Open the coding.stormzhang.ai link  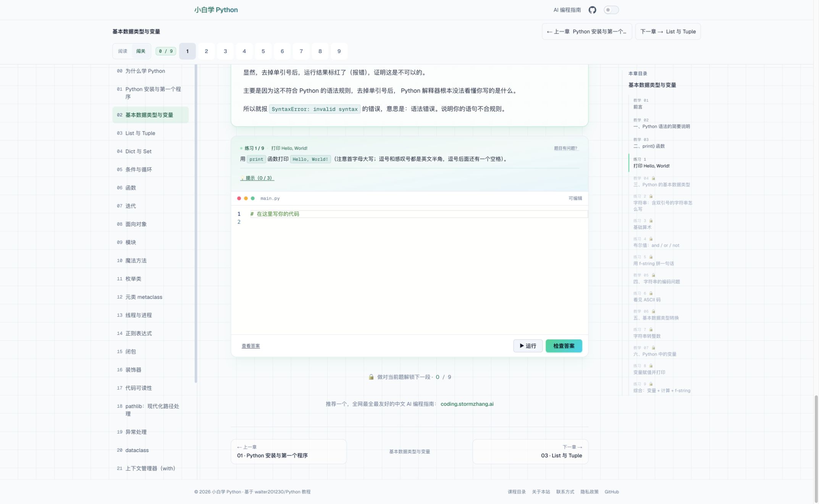[x=467, y=404]
